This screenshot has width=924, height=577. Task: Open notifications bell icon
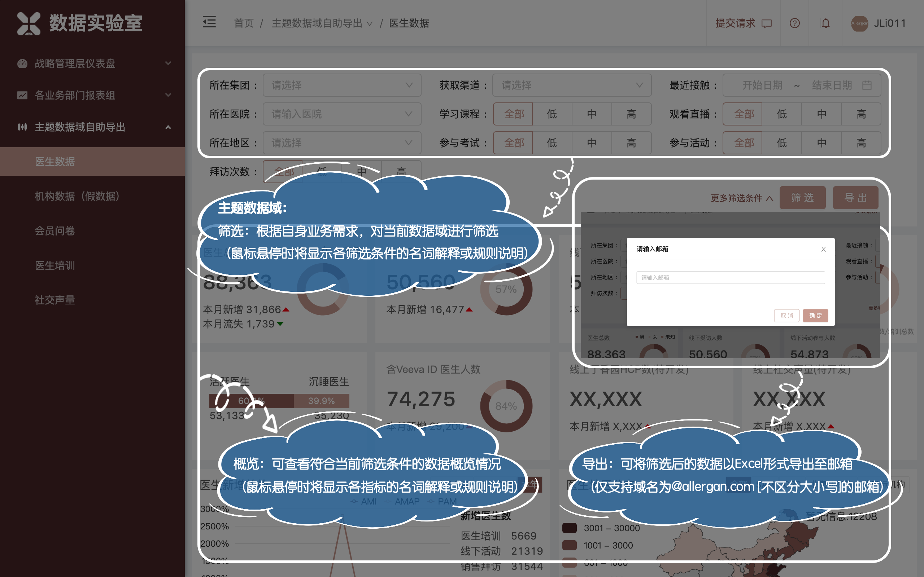coord(825,23)
